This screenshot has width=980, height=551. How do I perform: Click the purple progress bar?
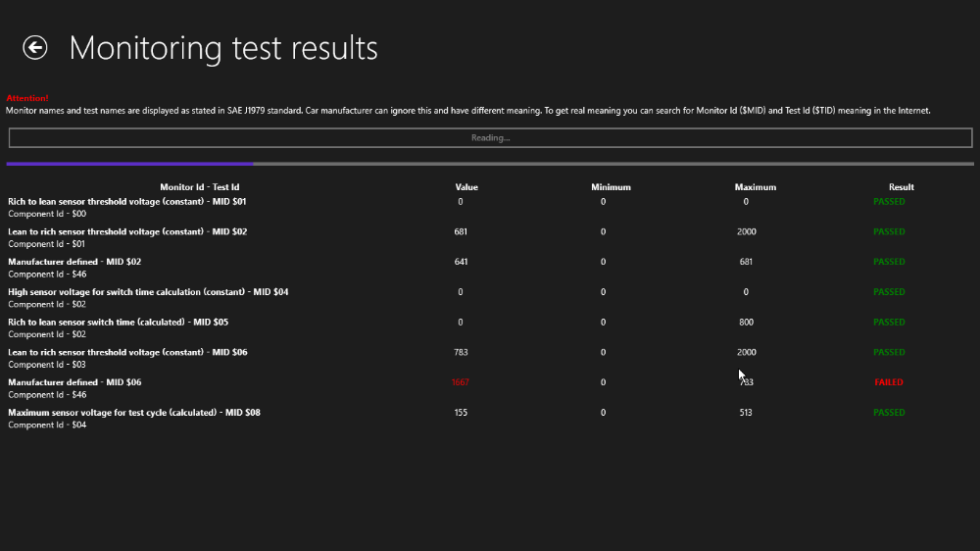(x=129, y=164)
